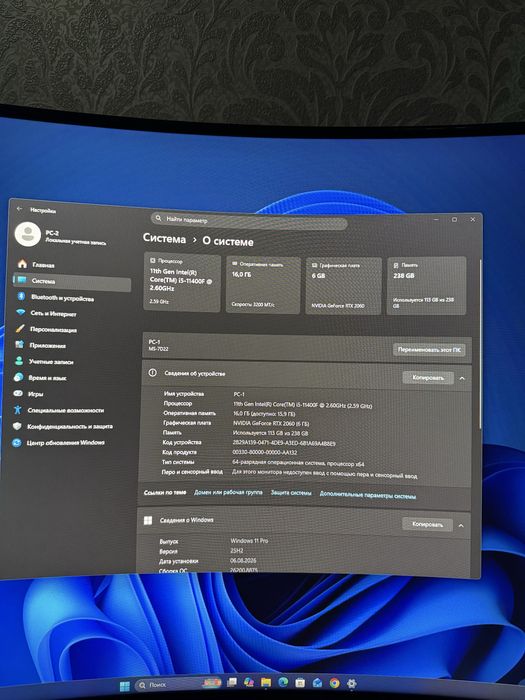Open Bluetooth и устройства settings

(56, 297)
